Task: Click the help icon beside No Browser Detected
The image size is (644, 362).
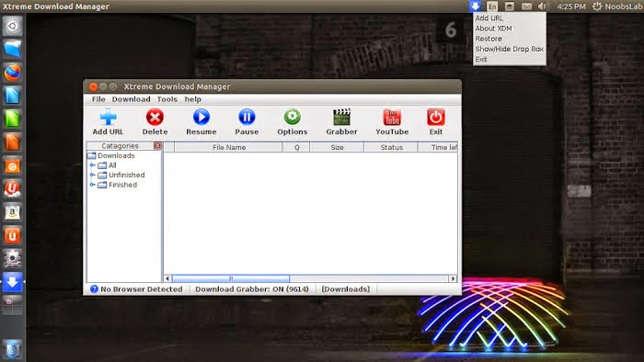Action: [94, 289]
